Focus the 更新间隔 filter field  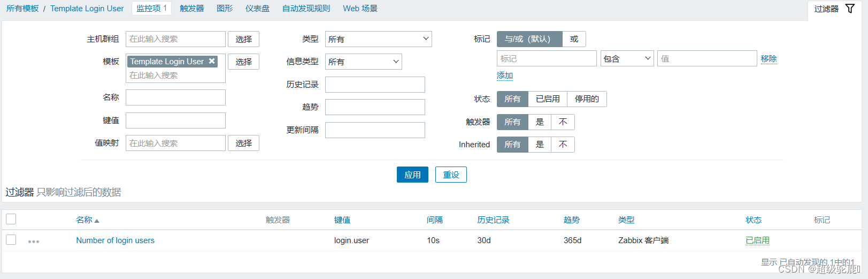[x=375, y=130]
